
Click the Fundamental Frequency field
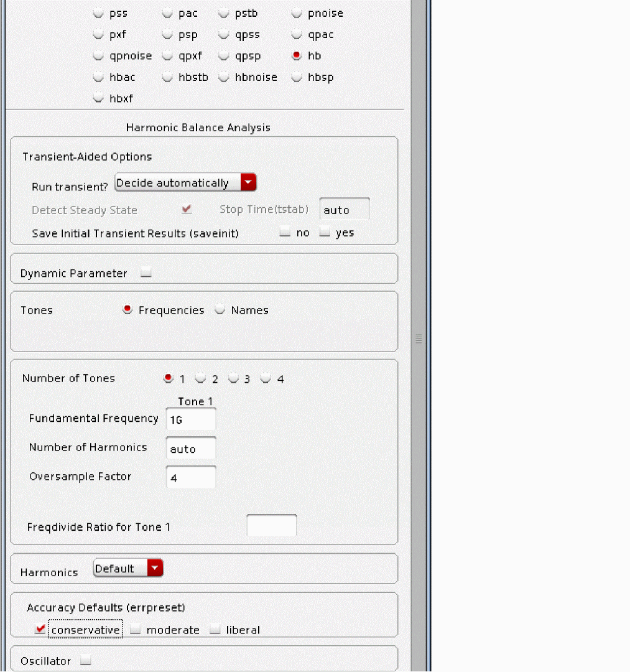coord(191,419)
